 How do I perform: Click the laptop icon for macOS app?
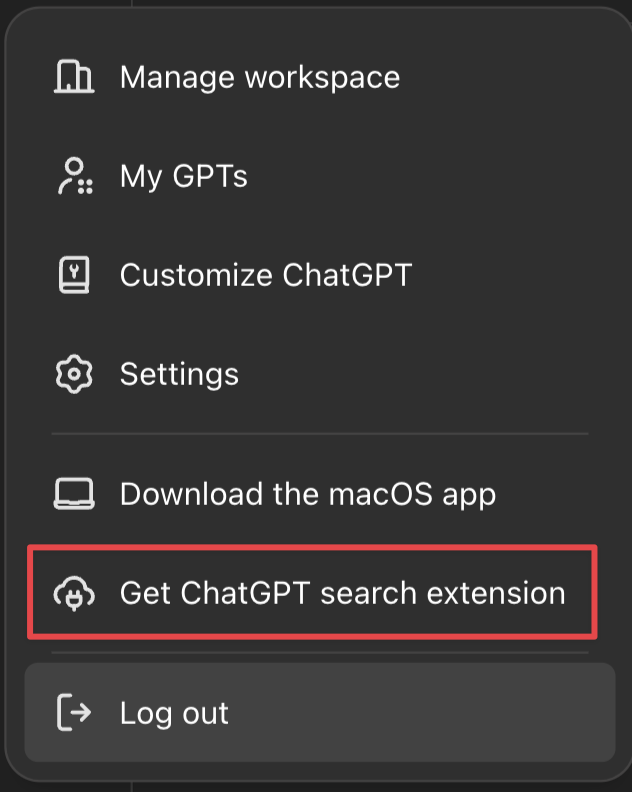(x=74, y=493)
